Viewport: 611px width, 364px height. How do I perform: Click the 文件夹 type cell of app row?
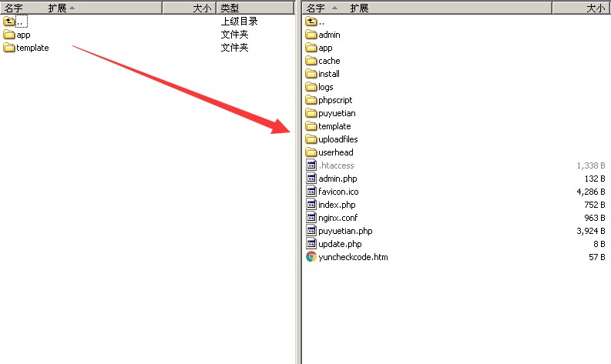[234, 35]
